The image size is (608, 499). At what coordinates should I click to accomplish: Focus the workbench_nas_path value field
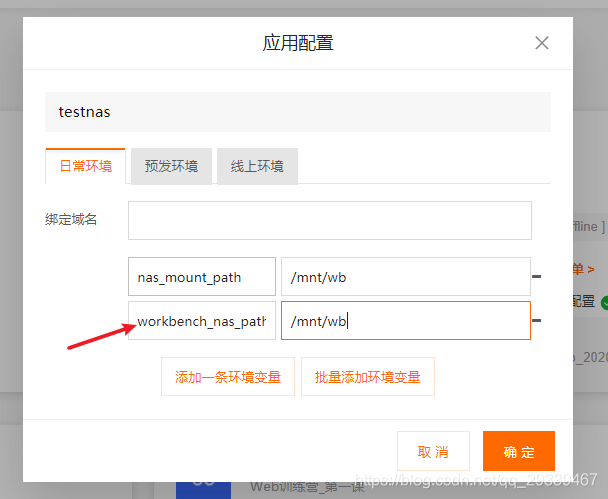coord(406,321)
